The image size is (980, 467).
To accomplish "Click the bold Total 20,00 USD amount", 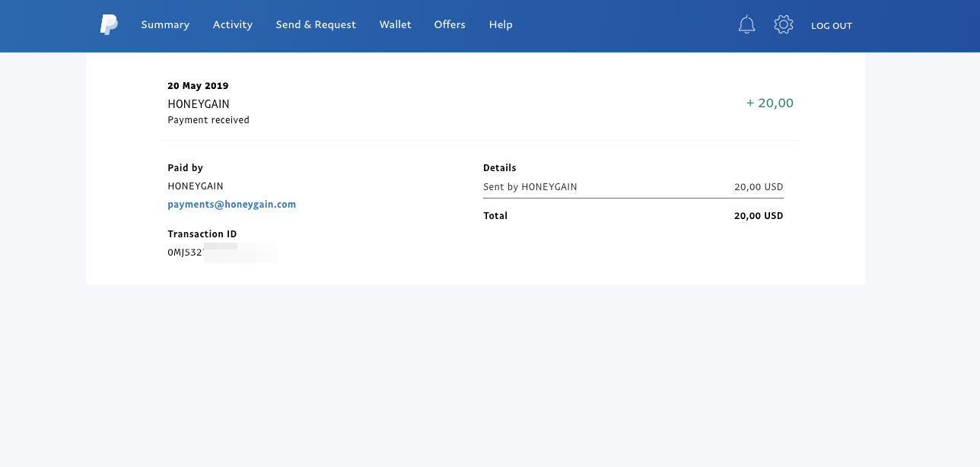I will tap(758, 216).
